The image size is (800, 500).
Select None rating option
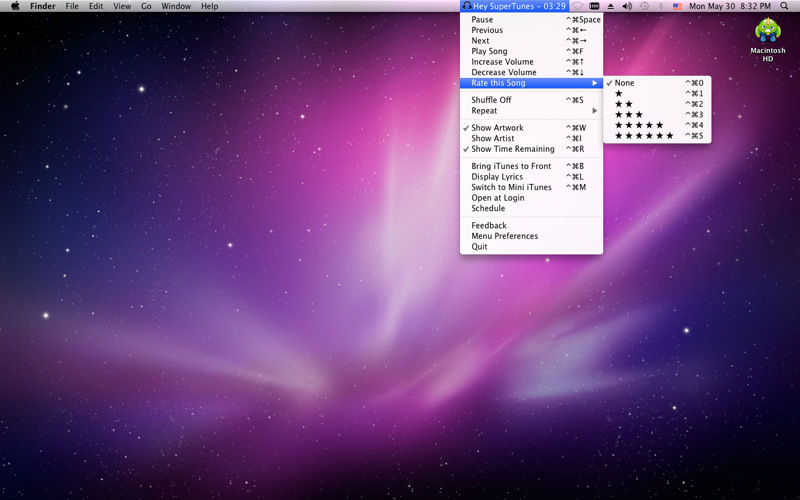coord(657,83)
